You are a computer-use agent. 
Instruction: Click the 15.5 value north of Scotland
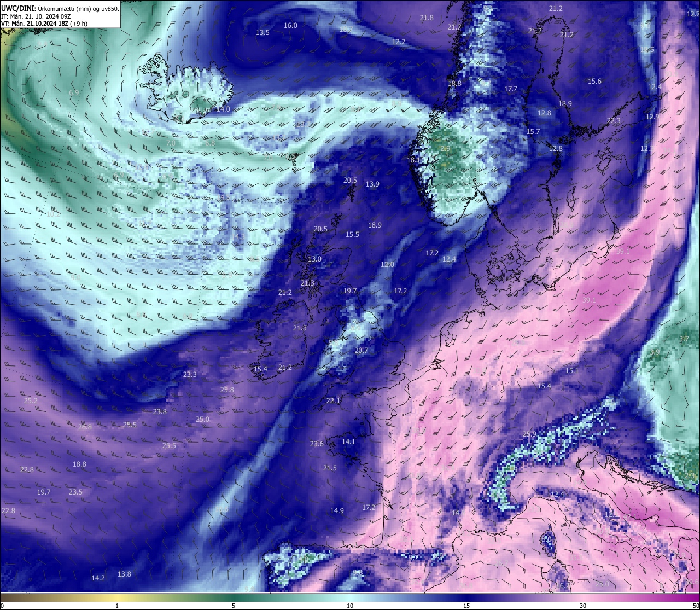tap(352, 235)
